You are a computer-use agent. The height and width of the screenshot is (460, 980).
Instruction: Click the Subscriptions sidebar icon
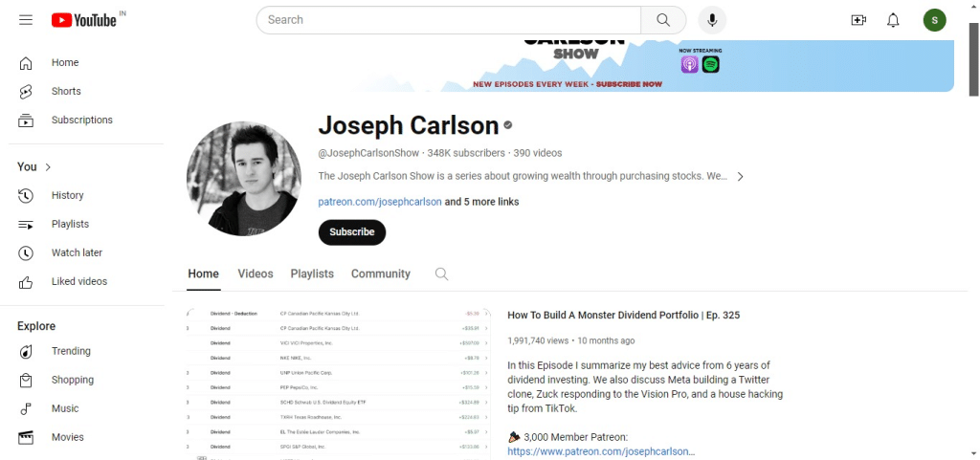(x=26, y=120)
